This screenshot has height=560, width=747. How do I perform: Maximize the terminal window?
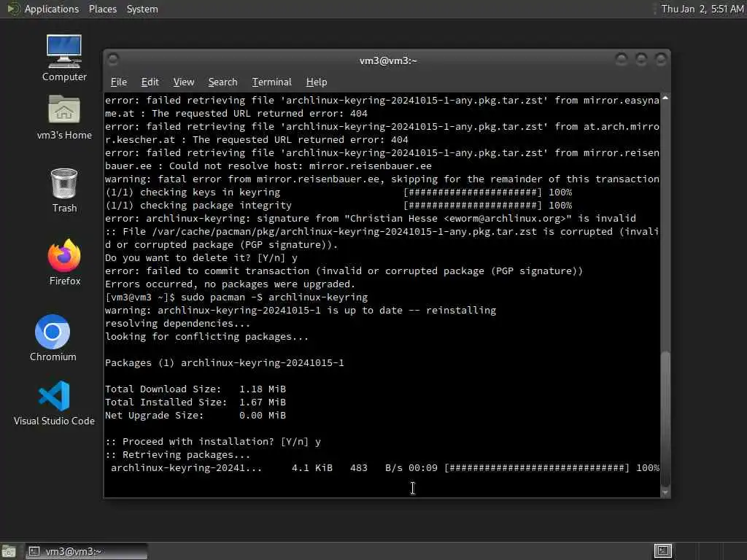pyautogui.click(x=641, y=59)
